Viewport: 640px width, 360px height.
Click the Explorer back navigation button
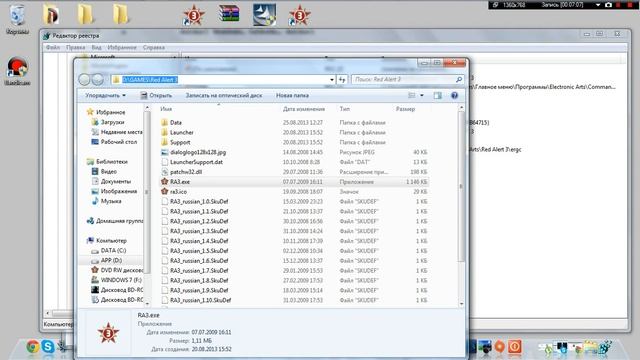point(84,80)
